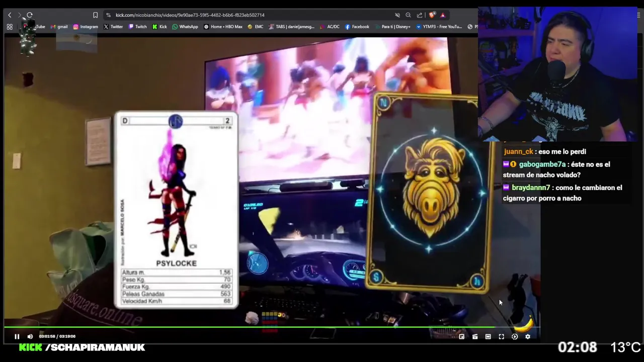Viewport: 644px width, 362px height.
Task: Open the EMC bookmark
Action: point(256,27)
